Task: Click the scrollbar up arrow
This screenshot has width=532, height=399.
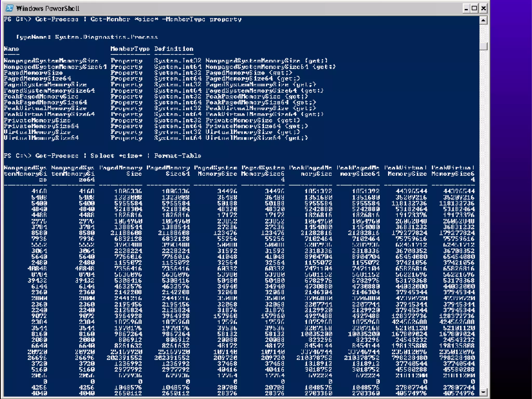Action: click(x=483, y=20)
